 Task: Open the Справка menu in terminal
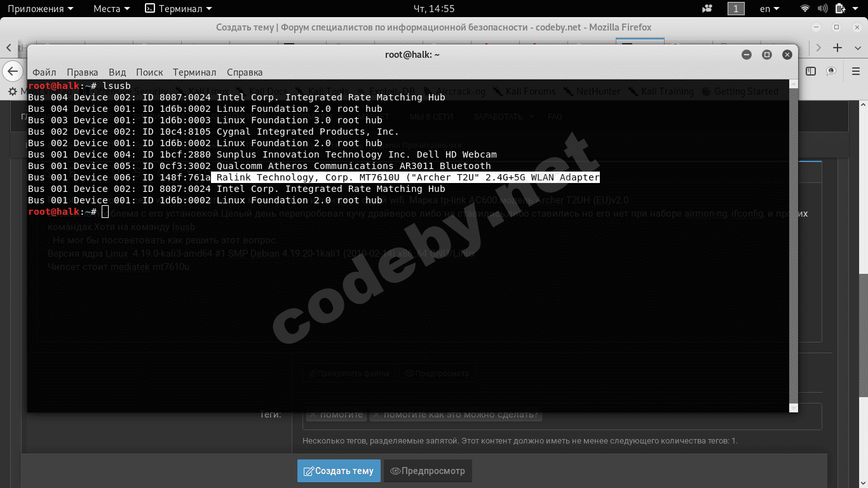pos(245,72)
